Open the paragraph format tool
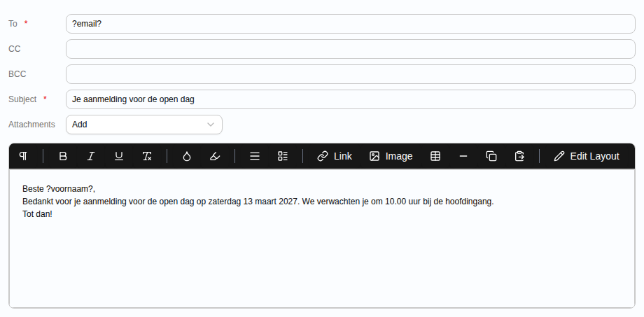644x317 pixels. pos(23,156)
